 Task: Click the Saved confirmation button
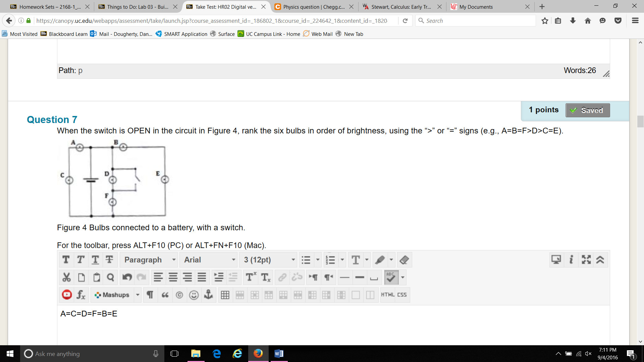(x=588, y=110)
